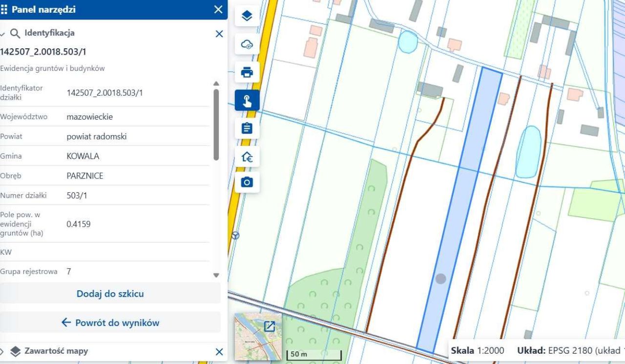Click the Zawartość mapy layers icon
The width and height of the screenshot is (625, 364).
(15, 352)
